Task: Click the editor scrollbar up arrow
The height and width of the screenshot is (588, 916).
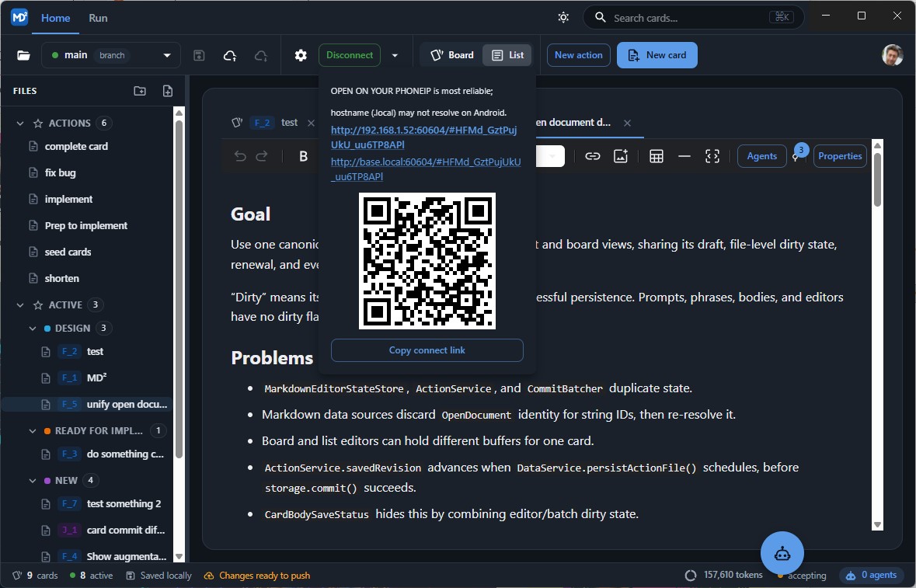Action: coord(877,144)
